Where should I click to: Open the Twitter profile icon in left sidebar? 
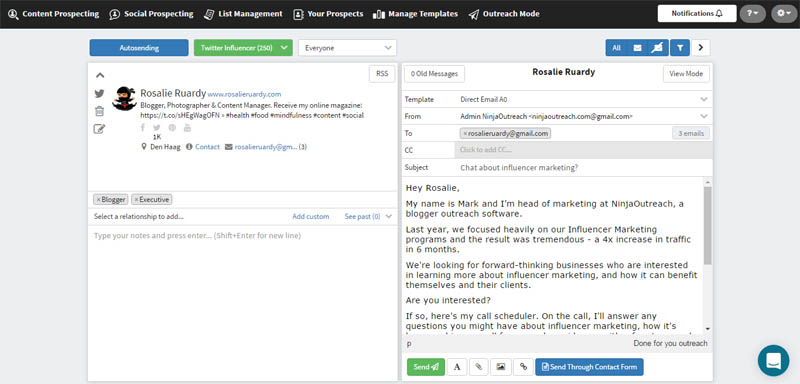99,94
